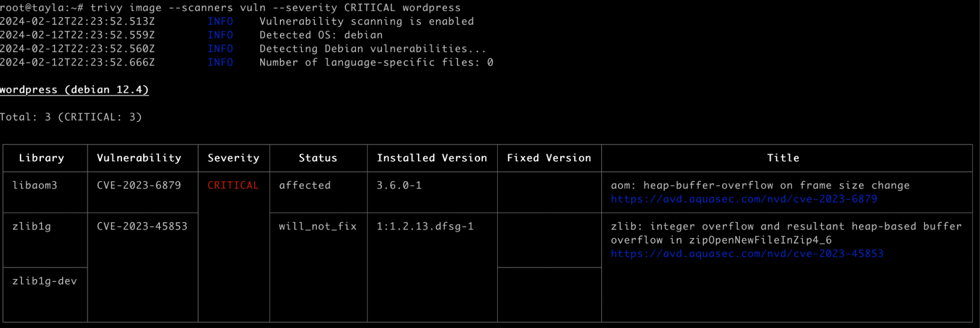The height and width of the screenshot is (328, 980).
Task: Click the Title column header
Action: [x=783, y=158]
